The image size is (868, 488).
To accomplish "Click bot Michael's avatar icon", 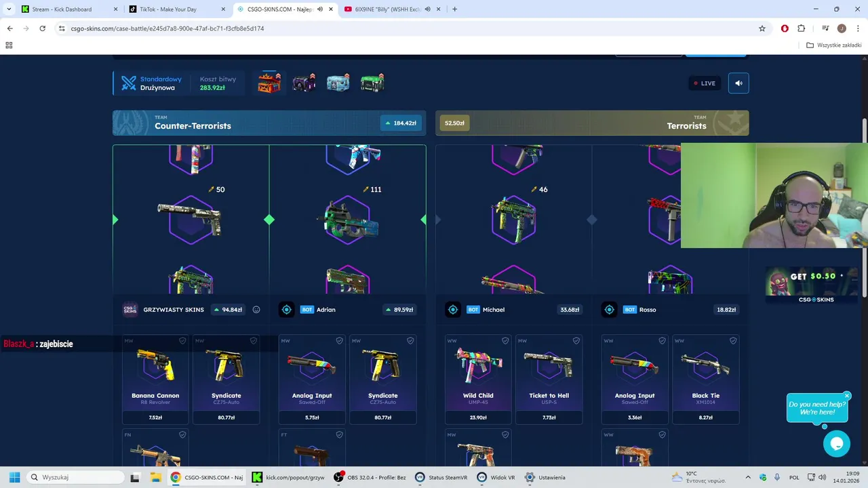I will 453,310.
